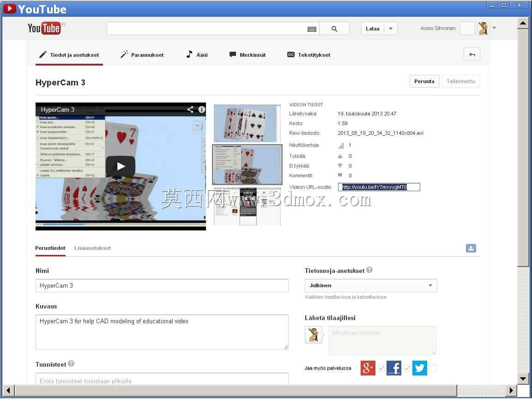
Task: Click the blue contact card icon
Action: click(471, 248)
